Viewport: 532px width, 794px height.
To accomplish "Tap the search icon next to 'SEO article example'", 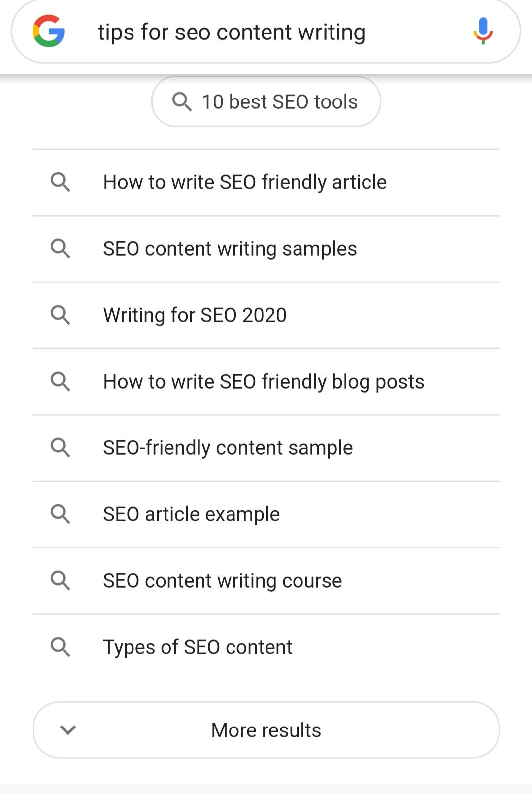I will coord(61,514).
